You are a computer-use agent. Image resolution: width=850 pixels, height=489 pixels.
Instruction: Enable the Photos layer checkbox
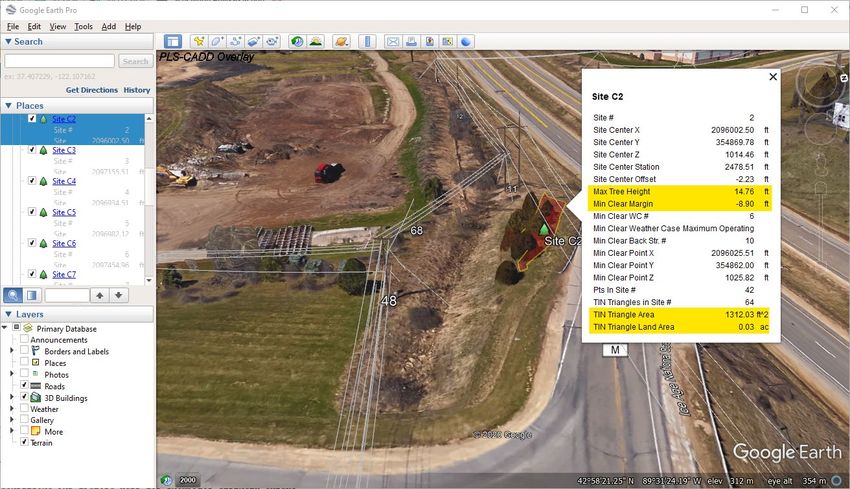[24, 373]
